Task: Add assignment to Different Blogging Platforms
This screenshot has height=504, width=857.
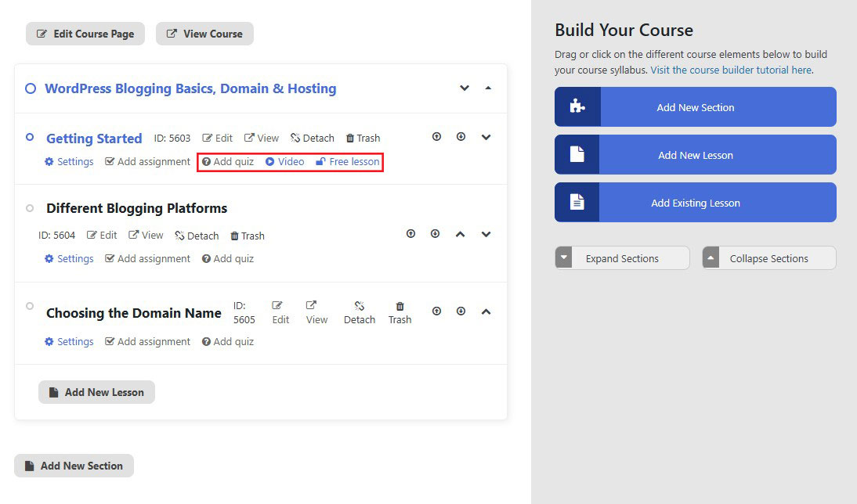Action: click(147, 259)
